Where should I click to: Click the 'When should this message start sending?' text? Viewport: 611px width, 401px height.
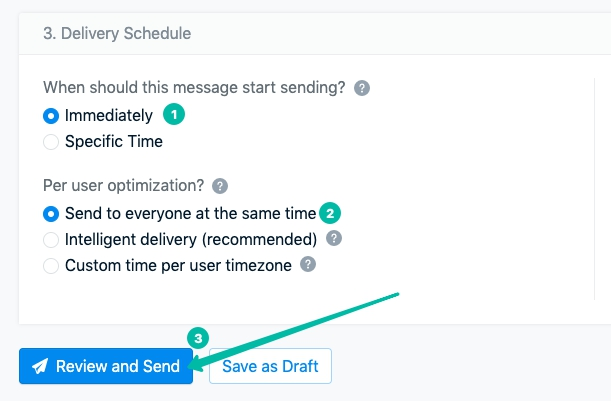click(x=195, y=88)
